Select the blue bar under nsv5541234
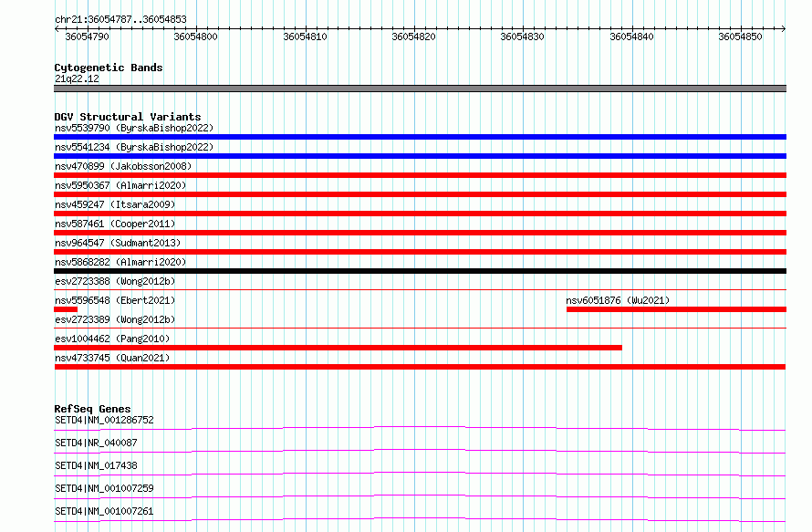This screenshot has width=812, height=532. tap(420, 156)
